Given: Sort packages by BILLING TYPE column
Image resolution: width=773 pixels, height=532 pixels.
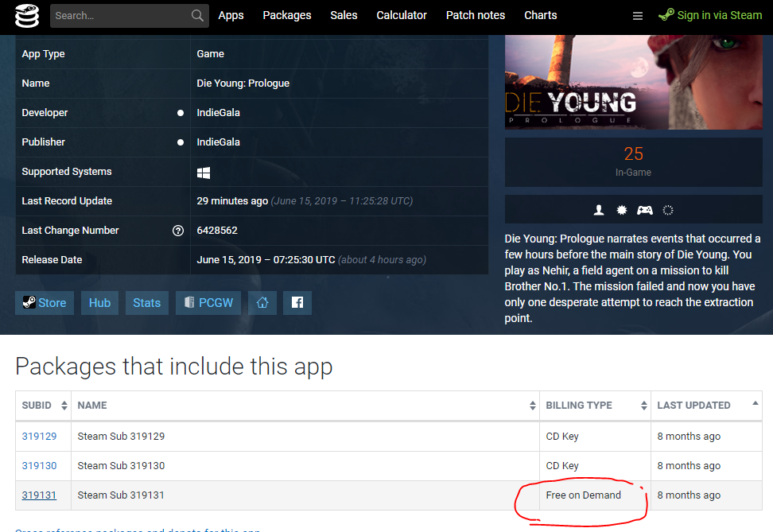Looking at the screenshot, I should tap(596, 406).
